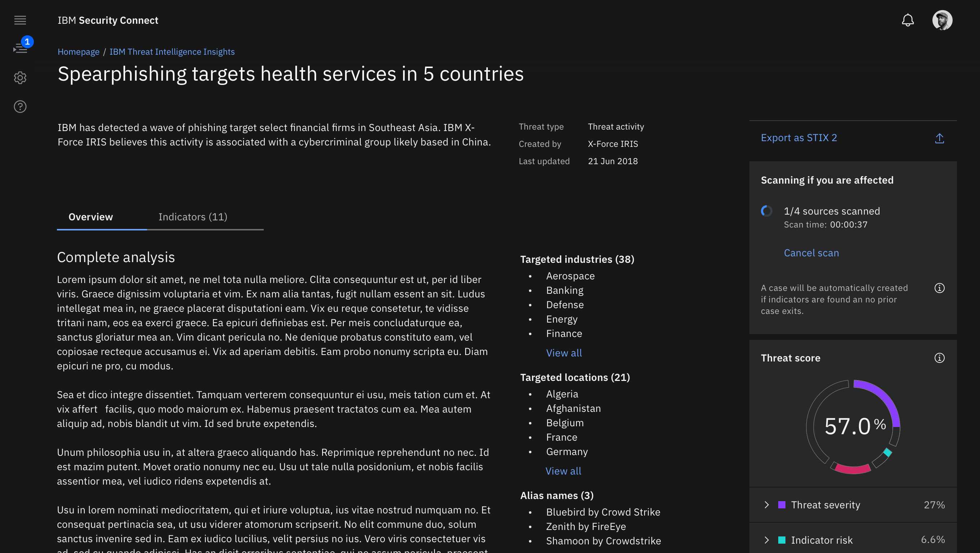Click the Threat activity type value

point(615,127)
